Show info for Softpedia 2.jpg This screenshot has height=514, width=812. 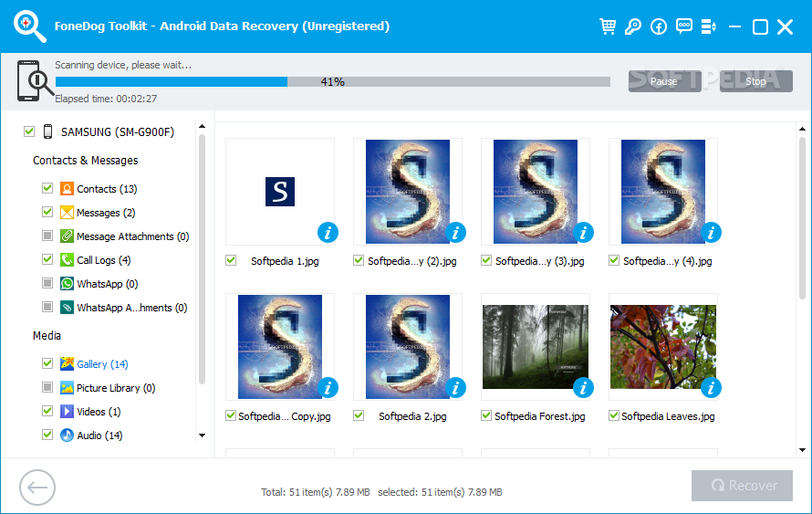455,388
